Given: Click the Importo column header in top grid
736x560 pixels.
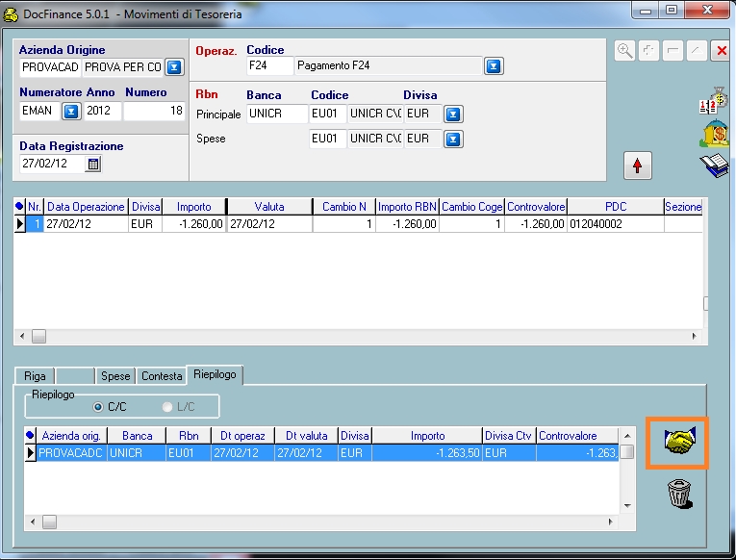Looking at the screenshot, I should point(193,206).
